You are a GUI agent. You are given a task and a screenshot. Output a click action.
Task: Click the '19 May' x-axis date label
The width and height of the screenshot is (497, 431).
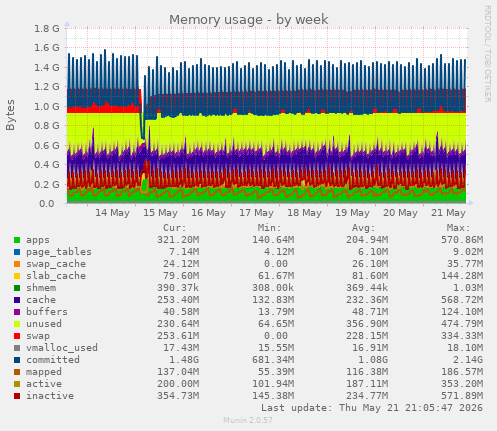coord(352,213)
